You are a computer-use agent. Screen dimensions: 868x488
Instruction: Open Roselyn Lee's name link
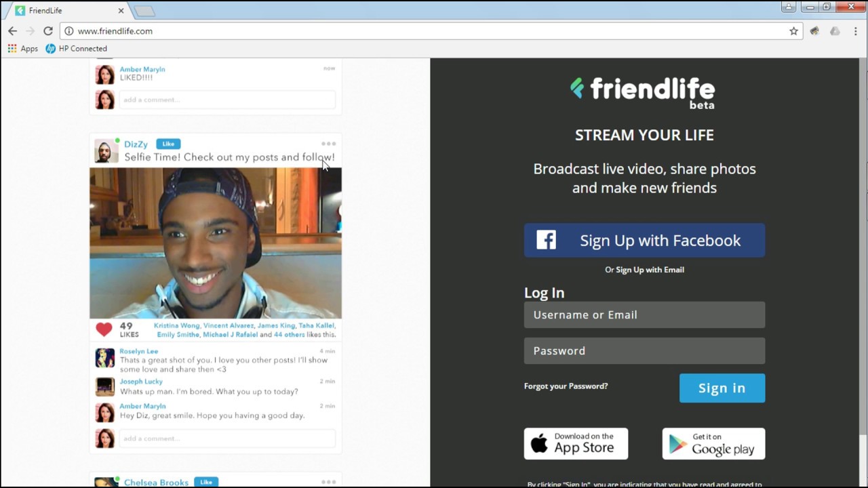click(x=139, y=352)
